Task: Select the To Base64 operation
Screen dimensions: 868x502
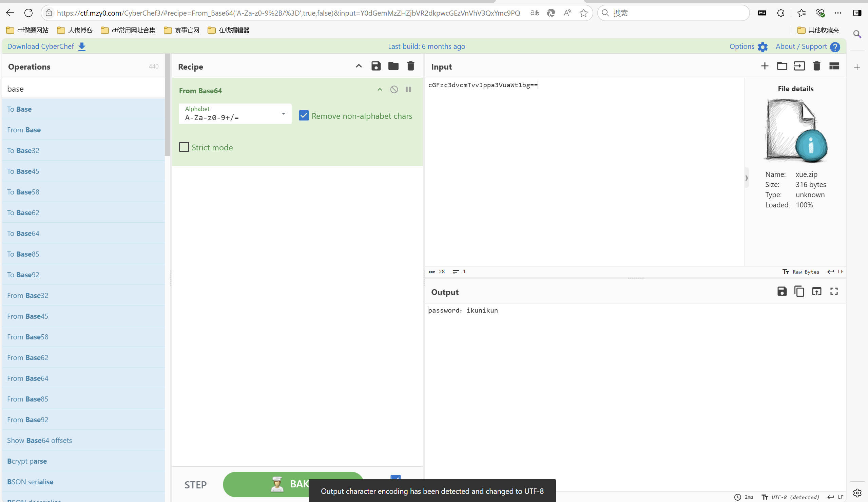Action: tap(83, 233)
